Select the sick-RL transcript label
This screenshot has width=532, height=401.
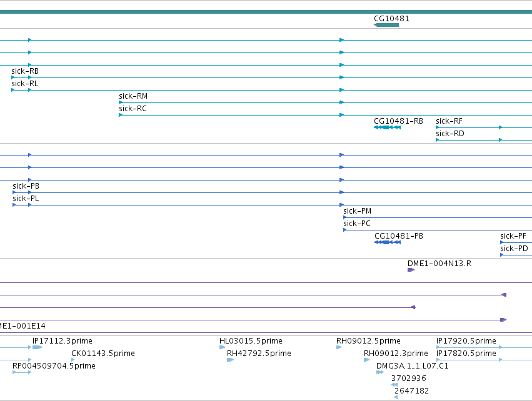click(x=25, y=84)
